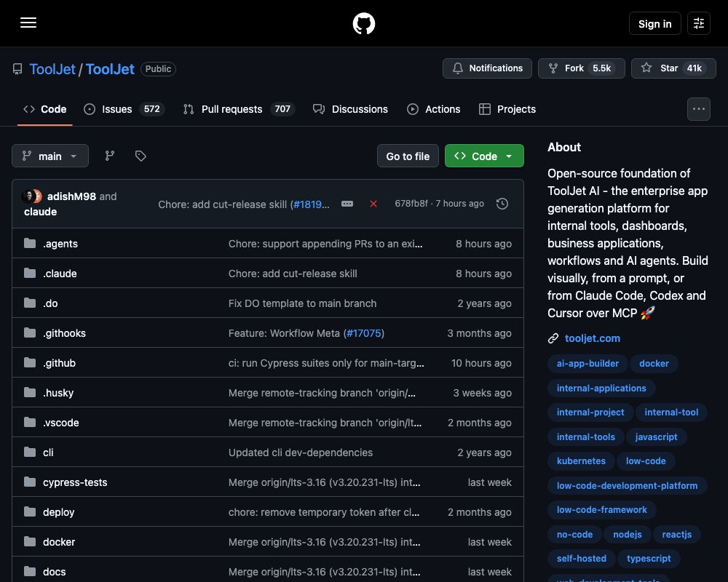
Task: Click the claude co-author link
Action: pos(40,212)
